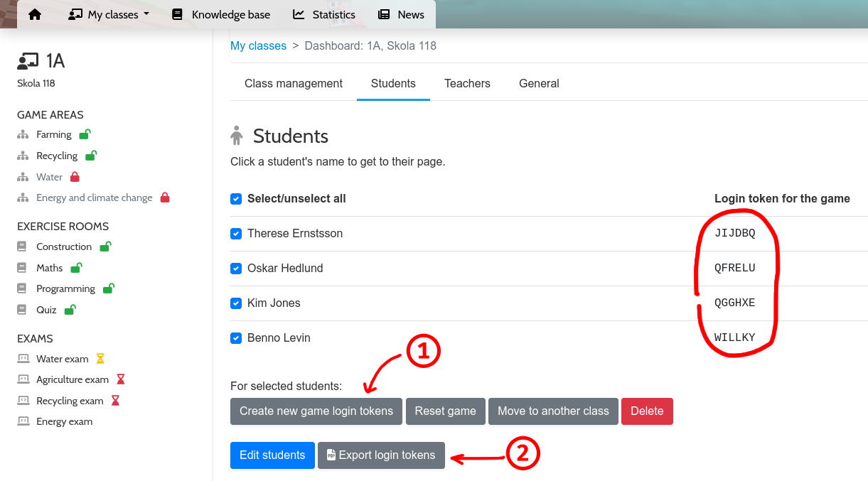Viewport: 868px width, 481px height.
Task: Toggle the green lock next to Quiz
Action: coord(70,310)
